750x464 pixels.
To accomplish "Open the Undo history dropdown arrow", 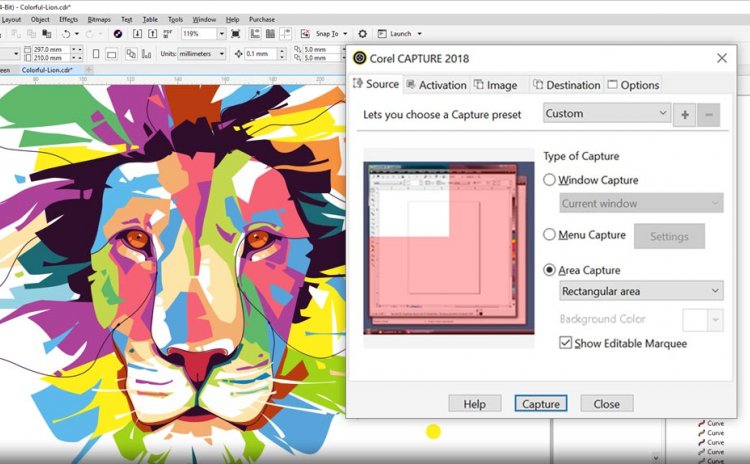I will click(77, 33).
